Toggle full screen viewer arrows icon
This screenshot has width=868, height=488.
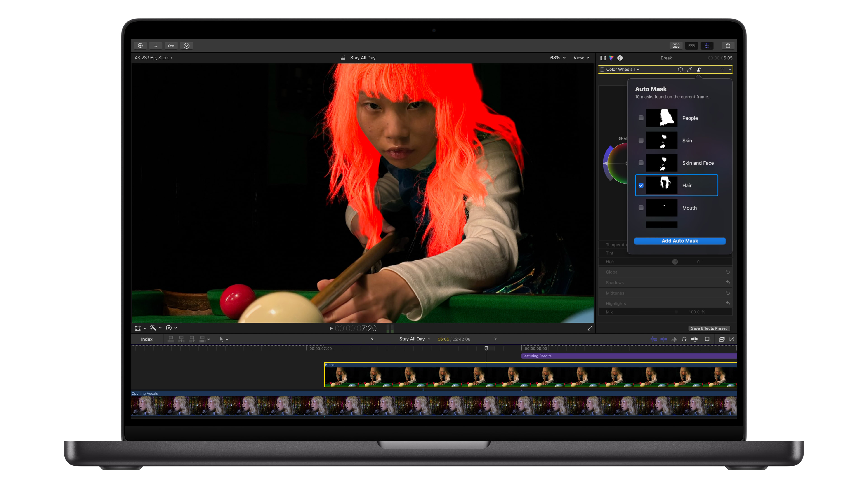pos(590,328)
